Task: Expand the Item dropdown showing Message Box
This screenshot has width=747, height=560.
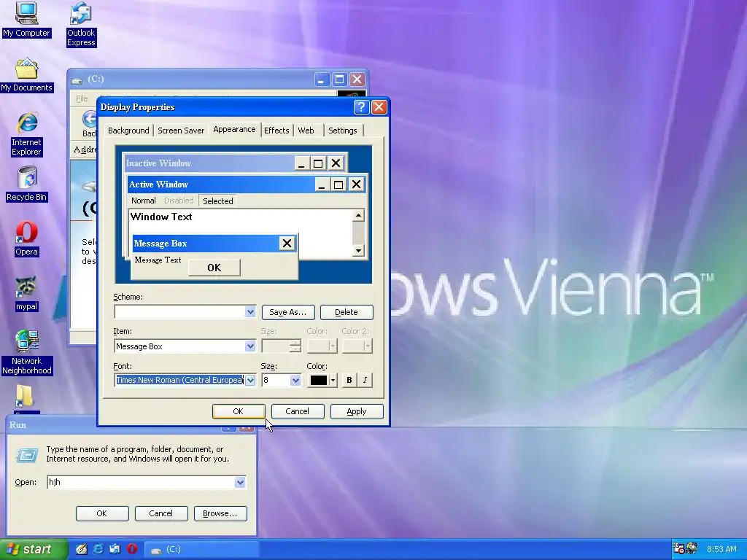Action: point(250,346)
